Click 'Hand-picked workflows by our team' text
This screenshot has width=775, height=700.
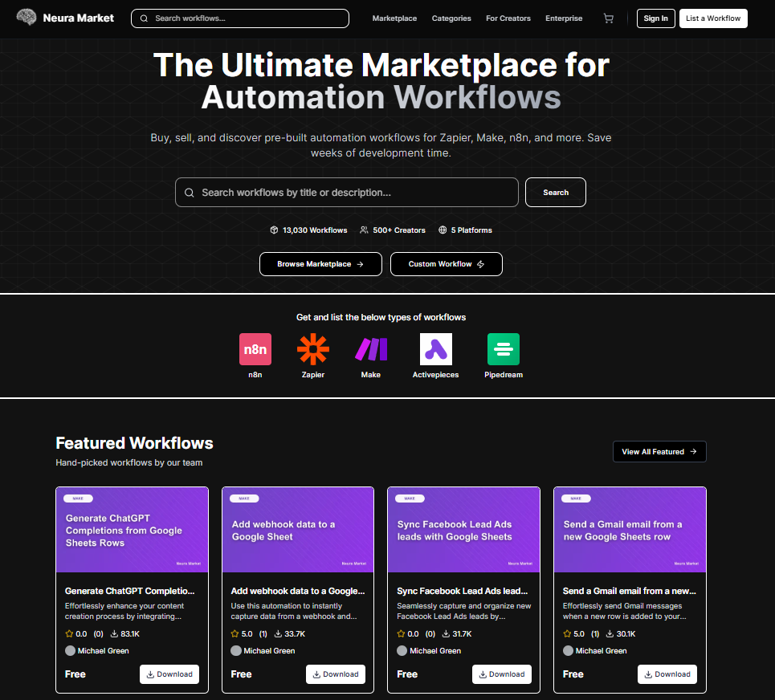click(129, 462)
